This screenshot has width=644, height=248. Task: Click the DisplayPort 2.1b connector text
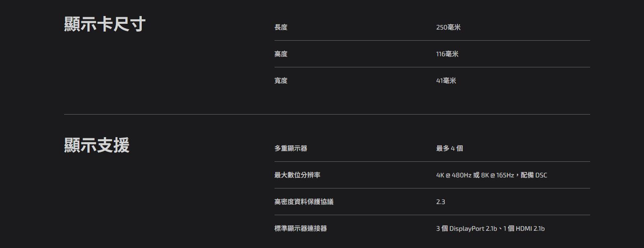click(x=473, y=229)
